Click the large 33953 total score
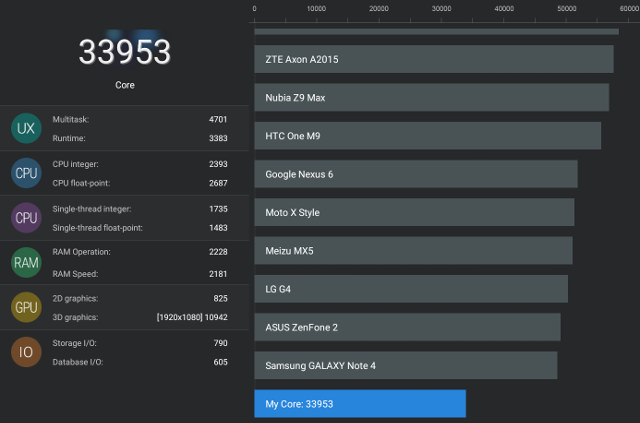The image size is (640, 423). click(124, 52)
